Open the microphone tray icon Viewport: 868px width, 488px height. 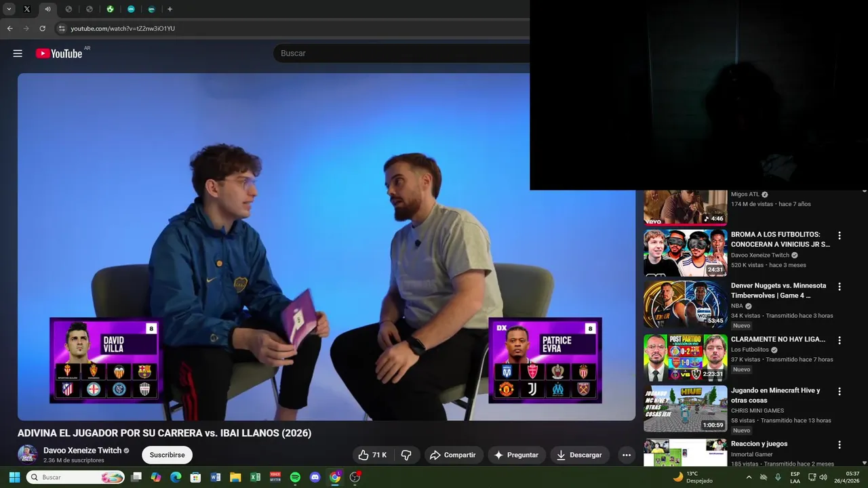coord(778,477)
